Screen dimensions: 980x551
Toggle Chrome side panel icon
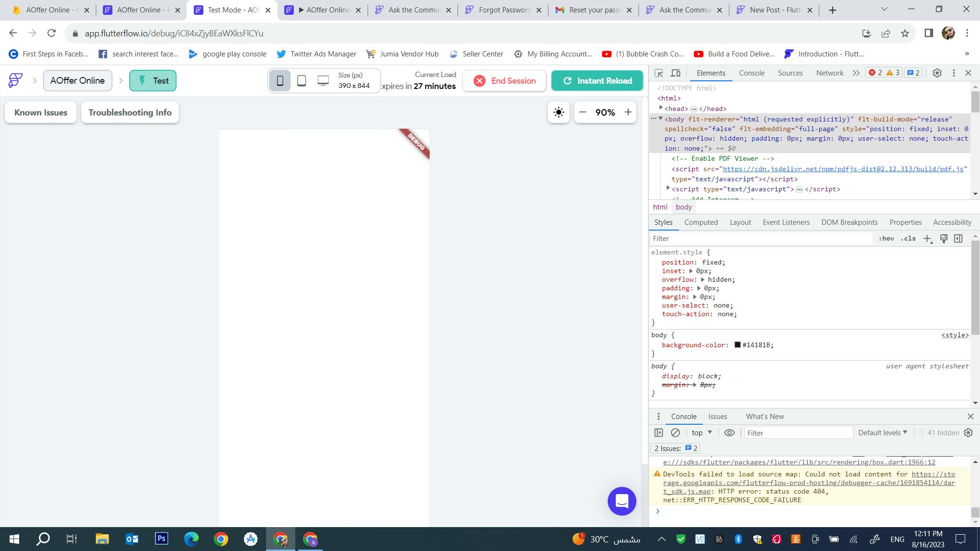point(929,33)
